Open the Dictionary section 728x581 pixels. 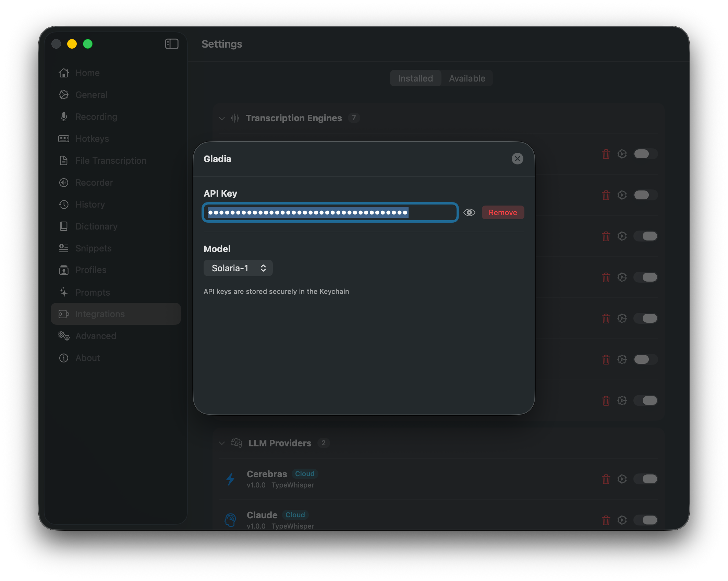pyautogui.click(x=96, y=226)
